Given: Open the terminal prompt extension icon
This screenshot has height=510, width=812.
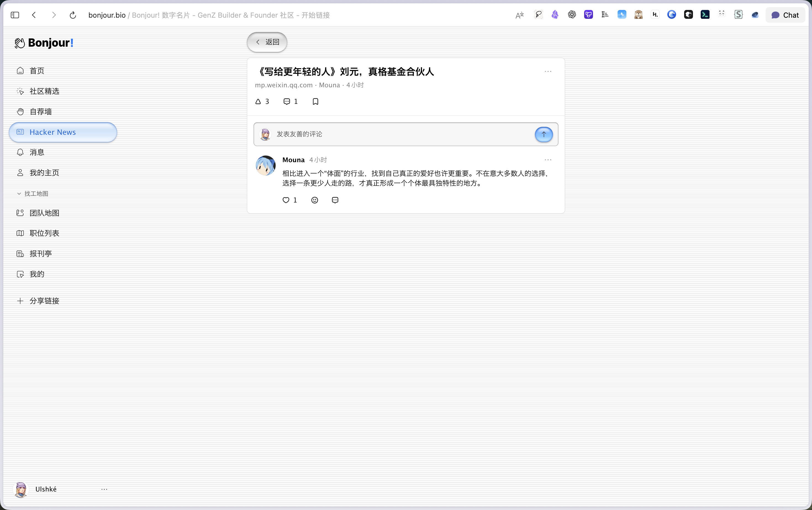Looking at the screenshot, I should pos(705,14).
